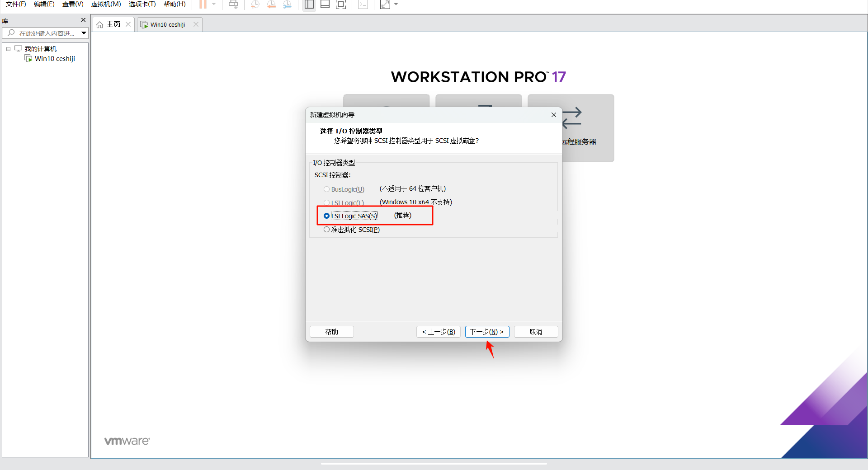Viewport: 868px width, 470px height.
Task: Open the library search filter dropdown arrow
Action: pyautogui.click(x=84, y=33)
